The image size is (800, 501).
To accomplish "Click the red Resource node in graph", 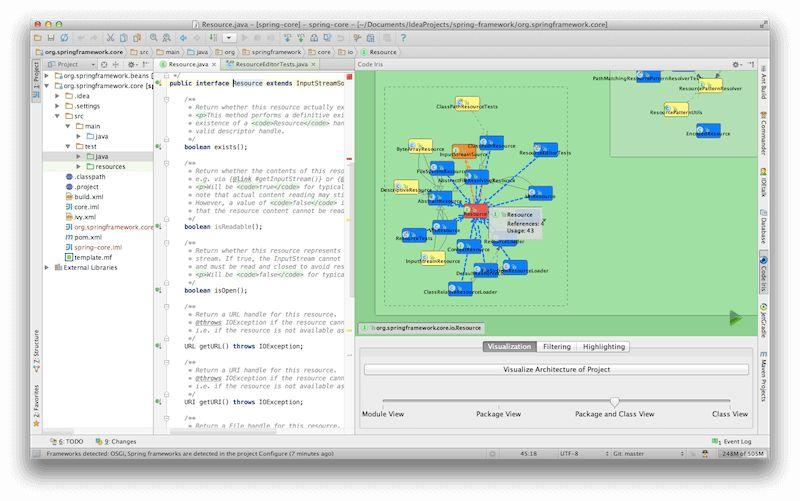I will (x=476, y=211).
